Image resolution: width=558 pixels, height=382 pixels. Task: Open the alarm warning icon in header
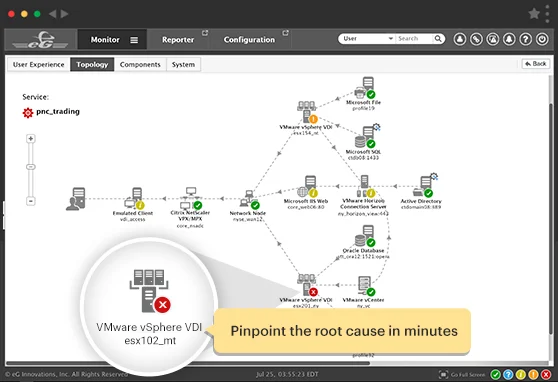(x=493, y=39)
